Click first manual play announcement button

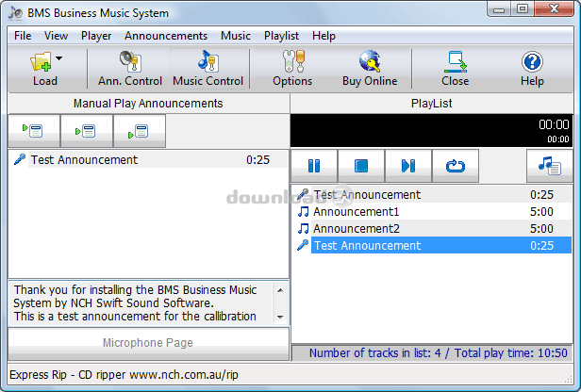tap(34, 131)
